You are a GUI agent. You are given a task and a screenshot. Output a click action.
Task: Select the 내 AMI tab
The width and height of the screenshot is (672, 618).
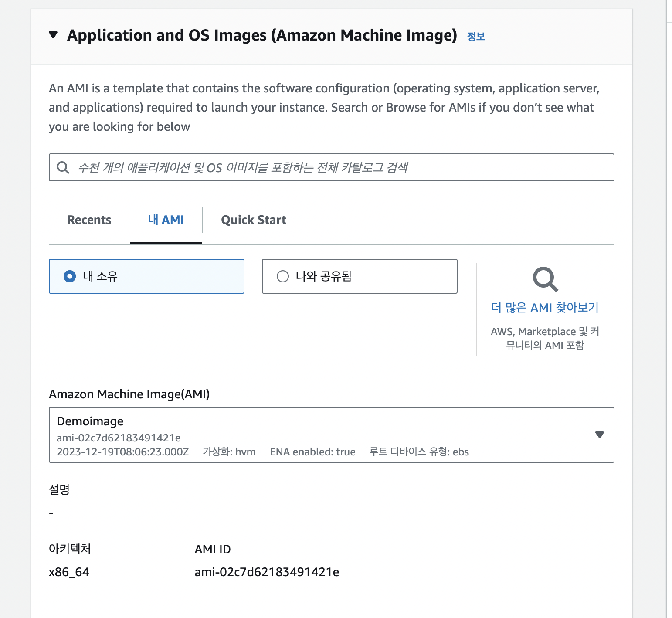tap(166, 220)
